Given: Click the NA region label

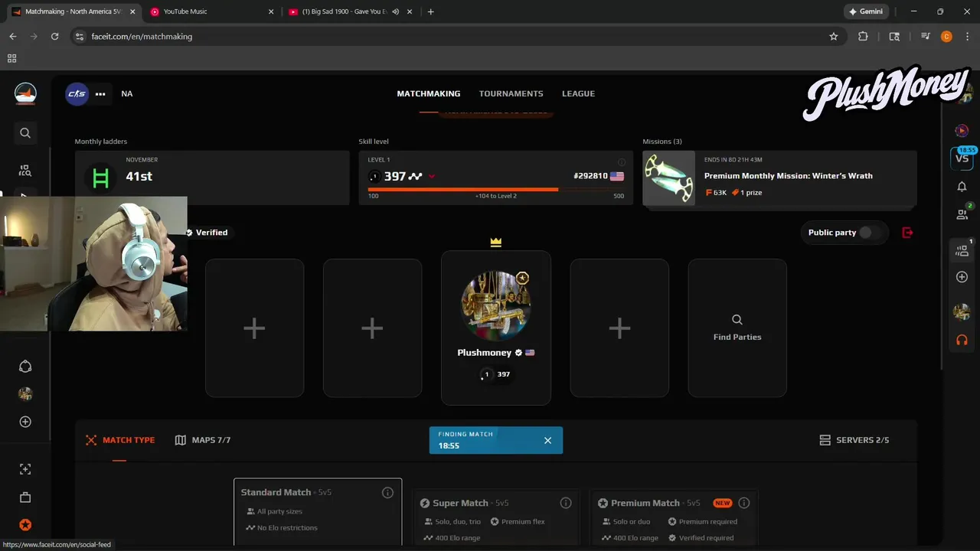Looking at the screenshot, I should pyautogui.click(x=127, y=93).
